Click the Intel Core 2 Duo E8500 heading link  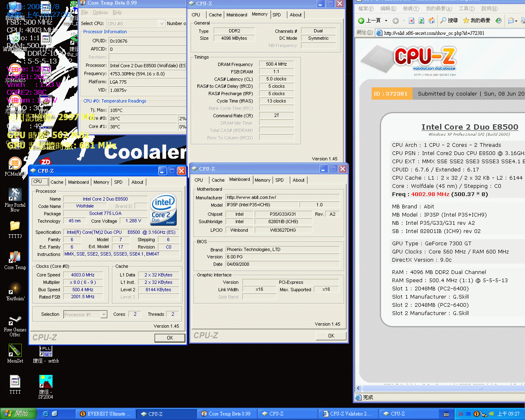[470, 127]
